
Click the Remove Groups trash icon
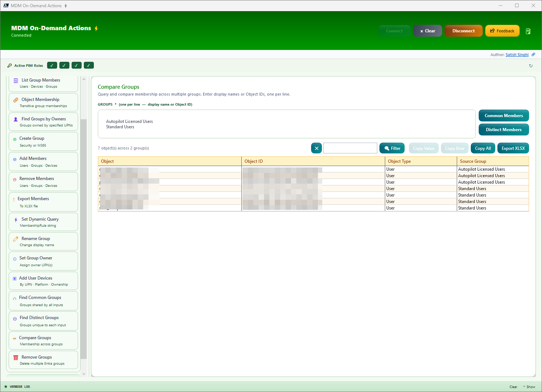click(15, 358)
